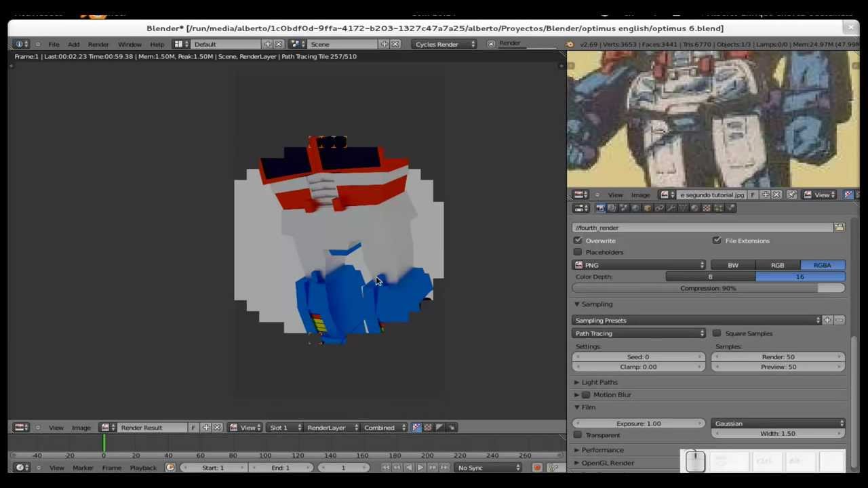The image size is (868, 488).
Task: Open the timeline Playback menu
Action: (143, 468)
